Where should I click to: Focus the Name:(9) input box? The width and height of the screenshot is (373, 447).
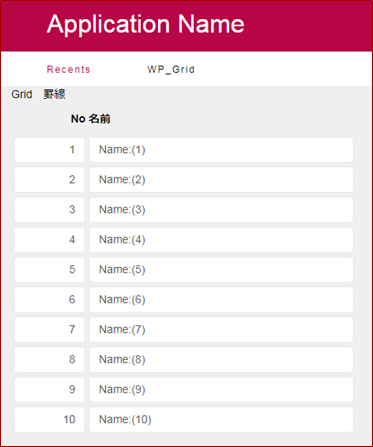tap(221, 389)
